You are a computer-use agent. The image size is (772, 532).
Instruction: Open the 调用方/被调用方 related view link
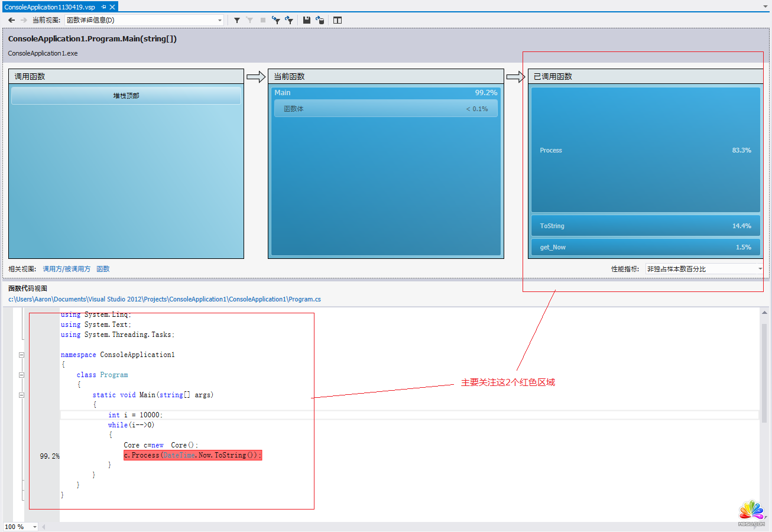[x=66, y=269]
